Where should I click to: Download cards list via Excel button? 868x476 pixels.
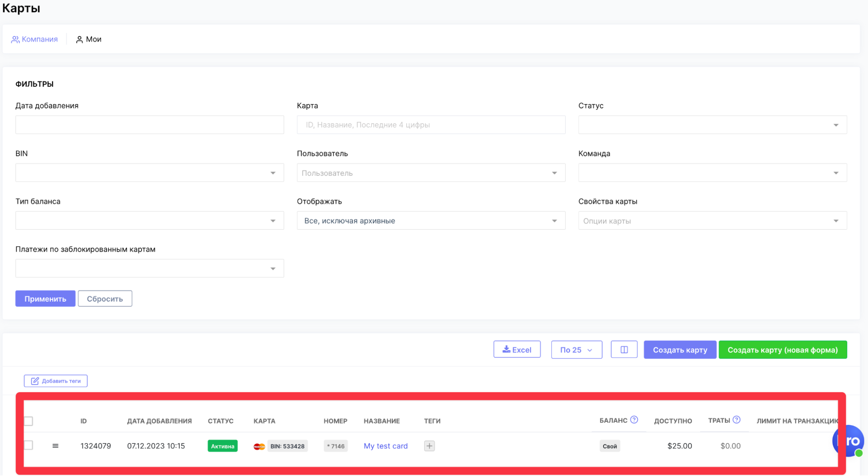click(517, 350)
